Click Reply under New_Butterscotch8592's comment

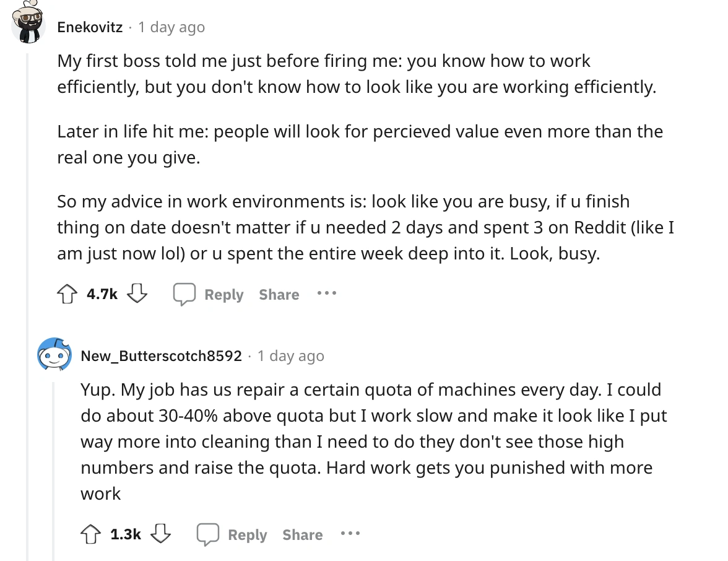point(232,534)
